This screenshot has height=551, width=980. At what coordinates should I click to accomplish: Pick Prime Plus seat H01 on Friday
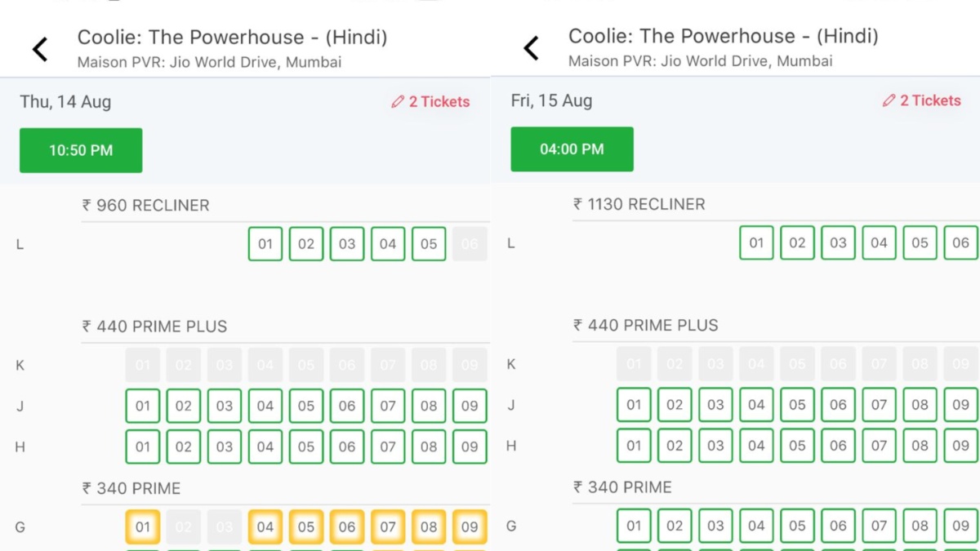pos(634,446)
